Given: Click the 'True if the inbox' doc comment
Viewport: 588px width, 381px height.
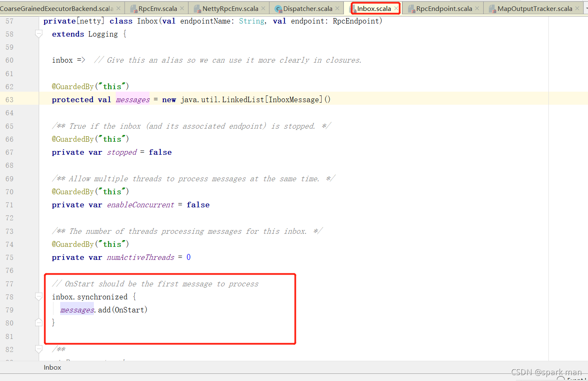Looking at the screenshot, I should click(192, 126).
